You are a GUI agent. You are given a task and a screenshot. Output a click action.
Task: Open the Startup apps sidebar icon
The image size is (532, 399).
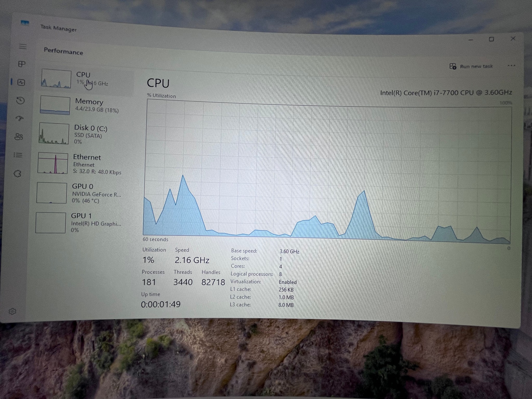click(20, 118)
